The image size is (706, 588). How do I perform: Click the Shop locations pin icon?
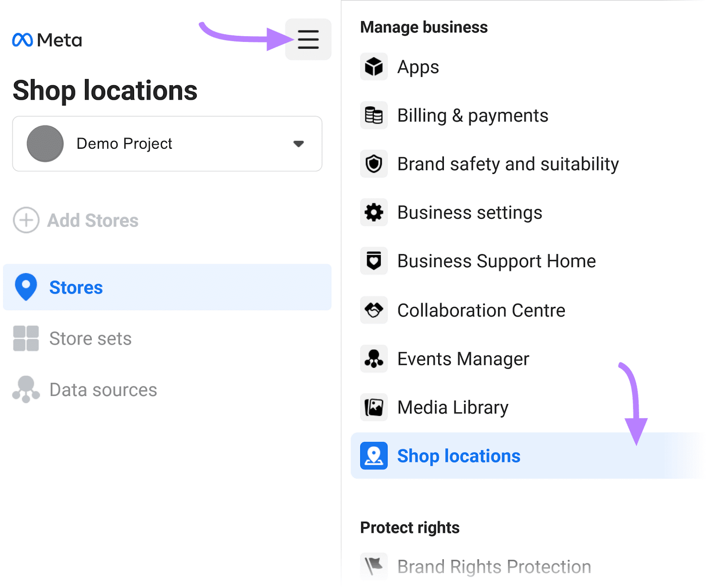[x=374, y=456]
